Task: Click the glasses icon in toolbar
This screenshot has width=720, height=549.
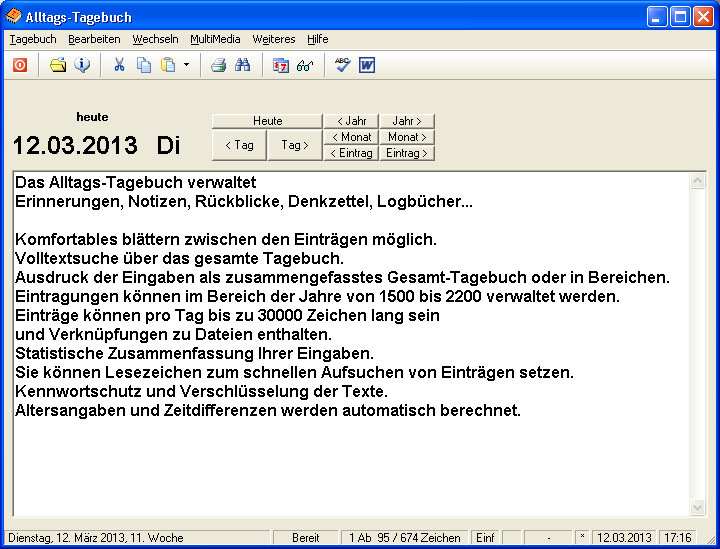Action: click(x=305, y=65)
